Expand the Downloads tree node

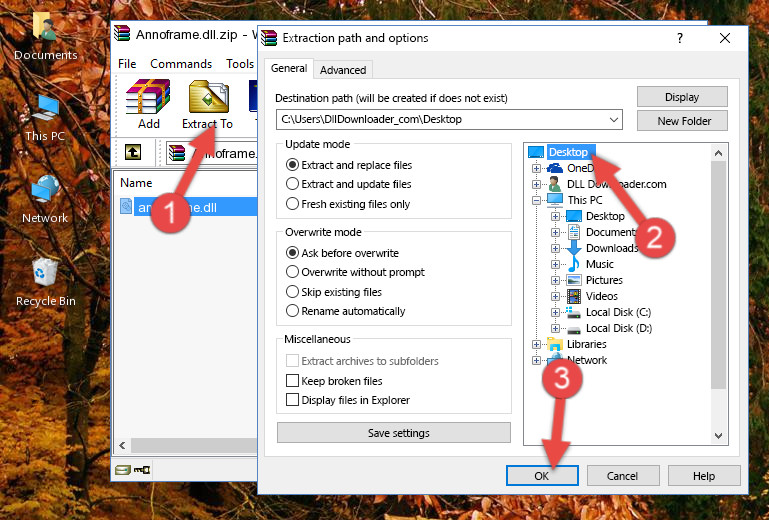point(555,248)
